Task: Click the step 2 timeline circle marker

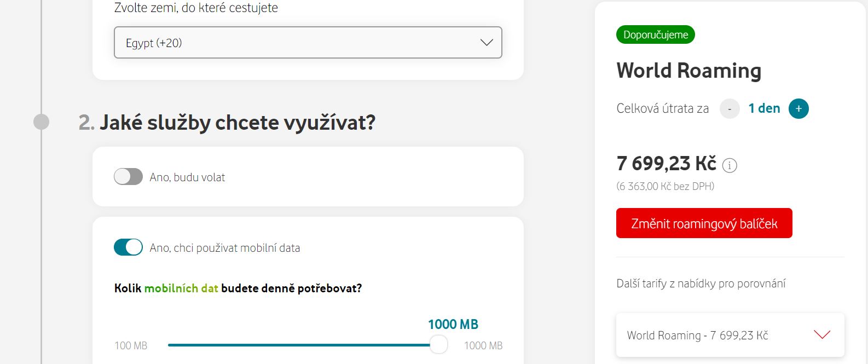Action: coord(41,122)
